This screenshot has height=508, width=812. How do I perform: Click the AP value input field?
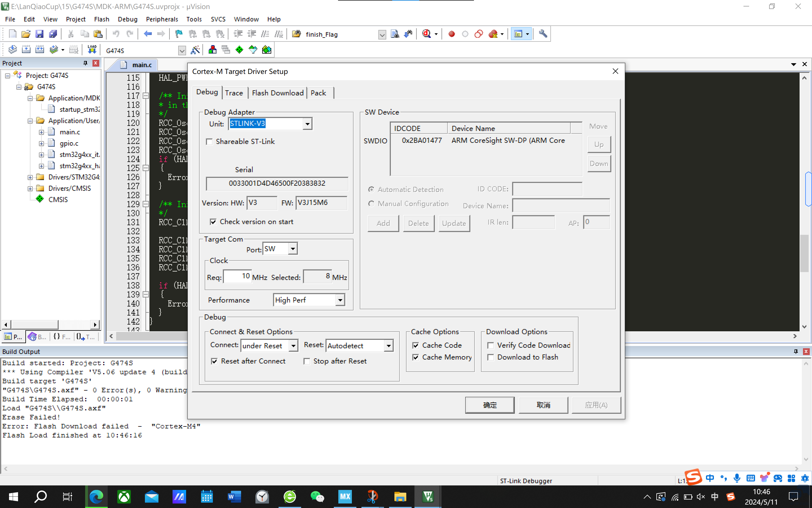(596, 222)
